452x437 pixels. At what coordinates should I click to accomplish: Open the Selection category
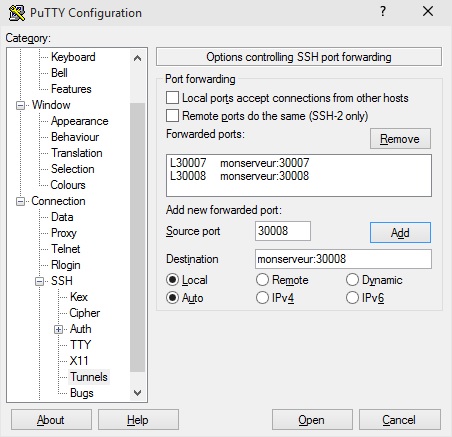[72, 169]
